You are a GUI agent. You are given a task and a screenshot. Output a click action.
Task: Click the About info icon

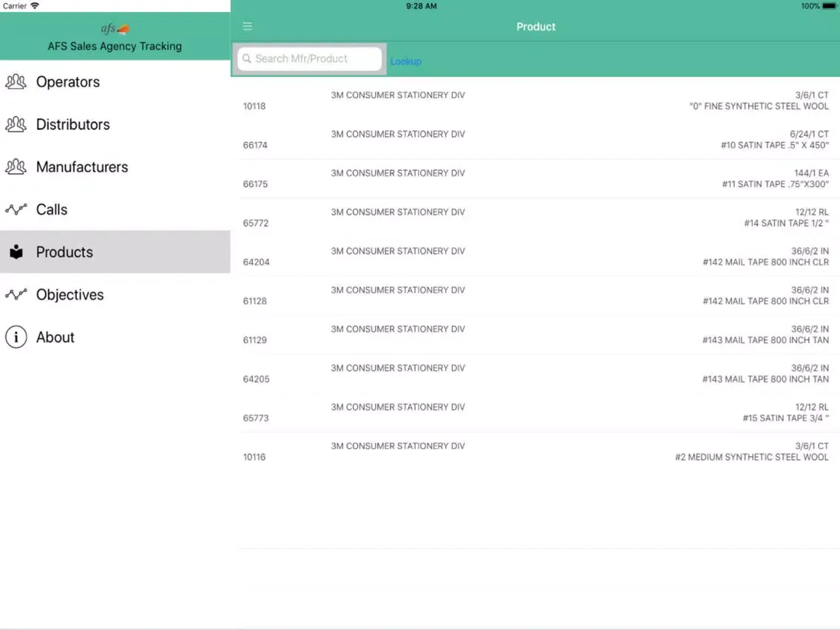tap(16, 337)
